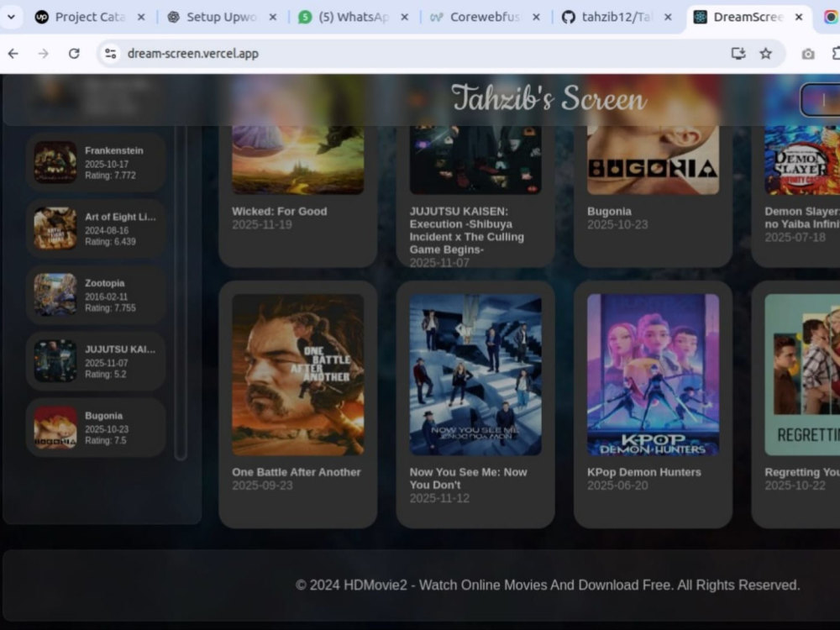Screen dimensions: 840x630
Task: Close the Project Catalog tab
Action: [141, 17]
